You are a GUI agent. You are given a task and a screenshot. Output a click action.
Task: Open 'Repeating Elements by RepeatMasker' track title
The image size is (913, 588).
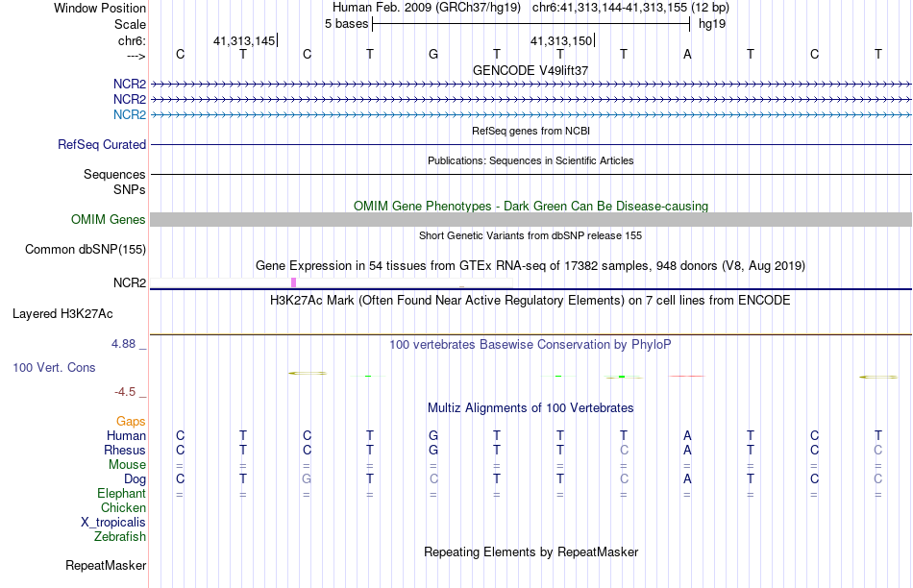click(x=531, y=551)
